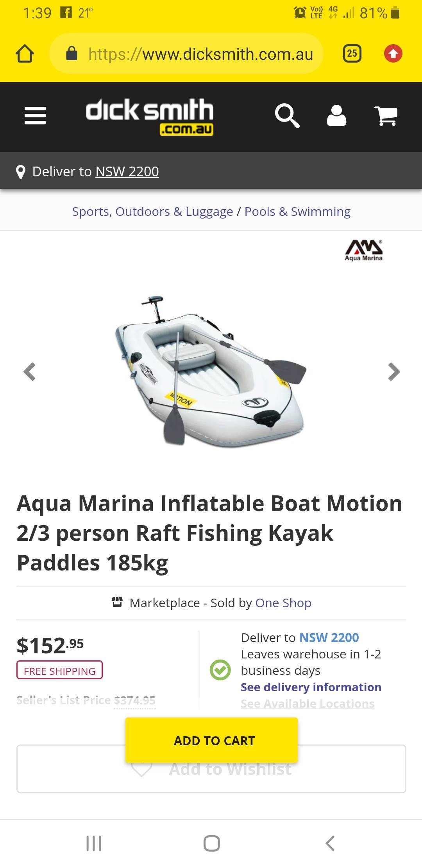Open the Sports, Outdoors & Luggage breadcrumb
Viewport: 422px width, 868px height.
click(x=152, y=212)
